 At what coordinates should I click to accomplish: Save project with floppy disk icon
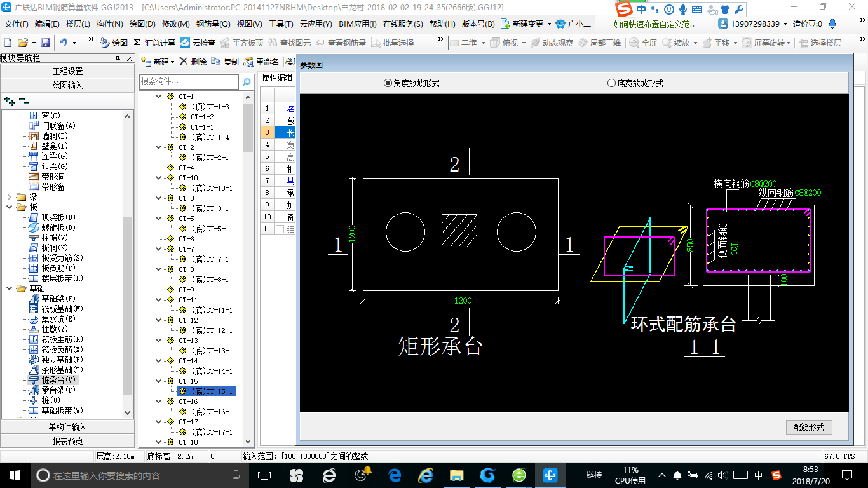pyautogui.click(x=45, y=43)
